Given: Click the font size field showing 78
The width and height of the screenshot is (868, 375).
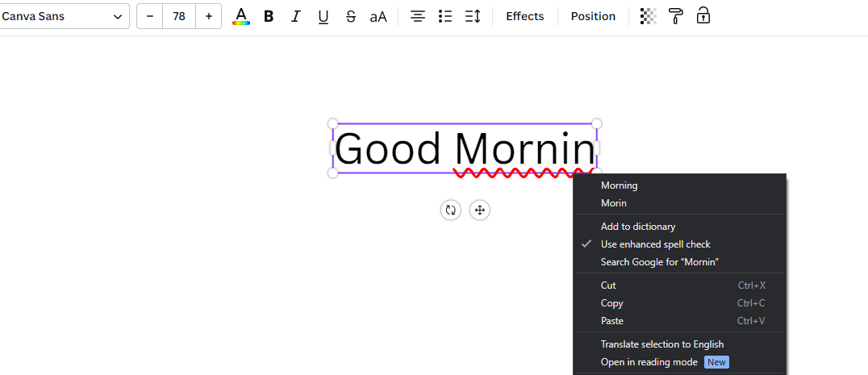Looking at the screenshot, I should click(179, 16).
